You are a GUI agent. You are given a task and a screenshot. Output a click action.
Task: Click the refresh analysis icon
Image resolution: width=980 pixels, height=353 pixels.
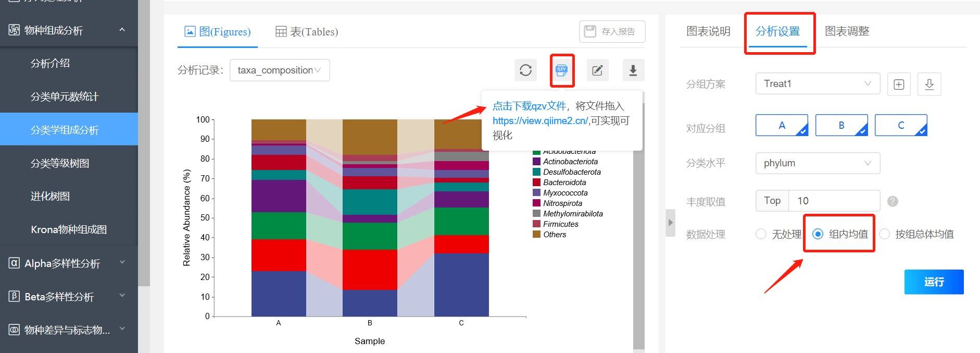pos(525,70)
